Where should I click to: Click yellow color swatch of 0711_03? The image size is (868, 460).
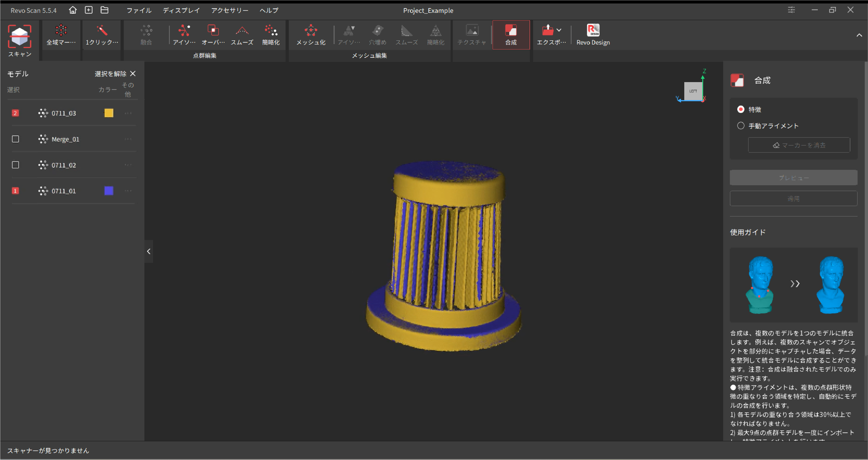pos(109,113)
